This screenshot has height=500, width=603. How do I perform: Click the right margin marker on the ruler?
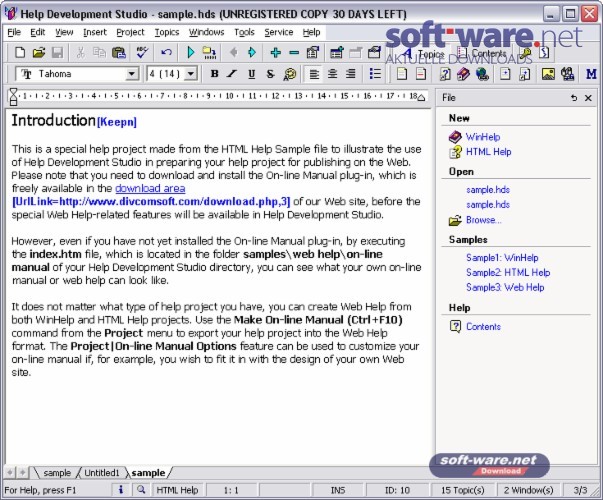tap(421, 98)
